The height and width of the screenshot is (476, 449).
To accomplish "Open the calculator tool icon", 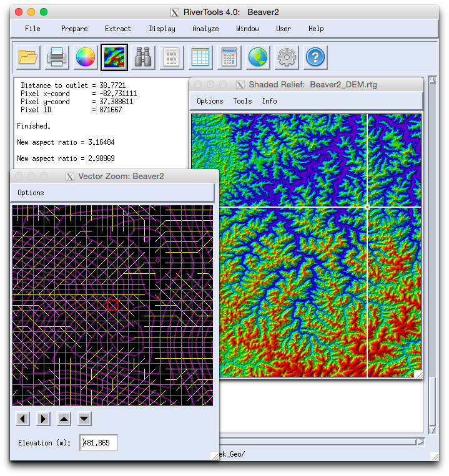I will (x=229, y=58).
